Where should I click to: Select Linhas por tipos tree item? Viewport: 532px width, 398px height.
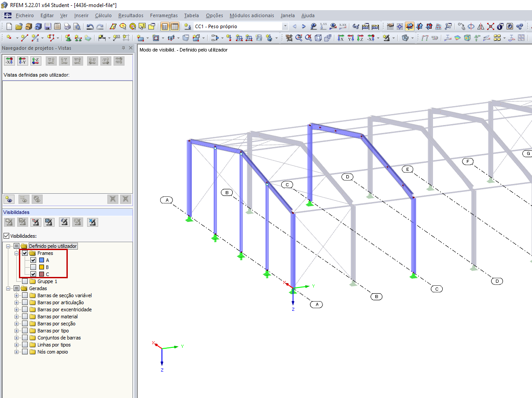(x=54, y=345)
